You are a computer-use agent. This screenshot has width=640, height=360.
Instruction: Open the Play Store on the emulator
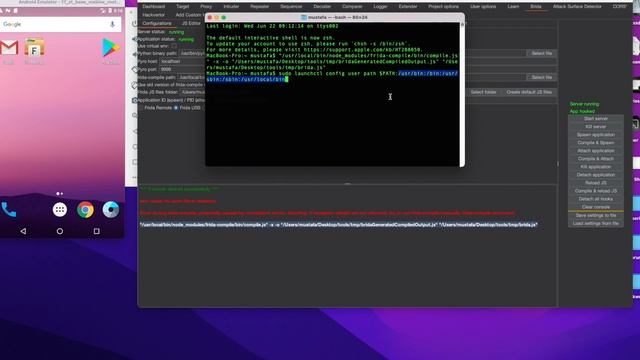click(111, 48)
